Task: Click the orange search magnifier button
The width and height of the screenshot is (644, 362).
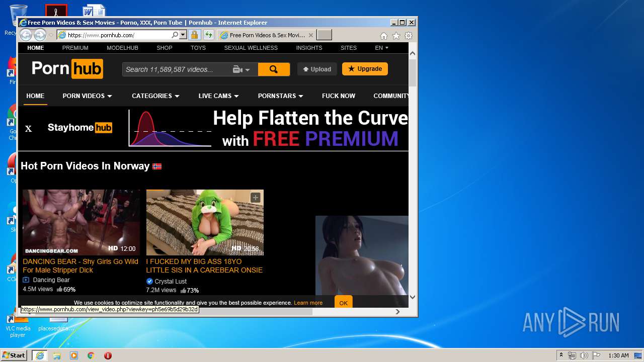Action: pyautogui.click(x=274, y=69)
